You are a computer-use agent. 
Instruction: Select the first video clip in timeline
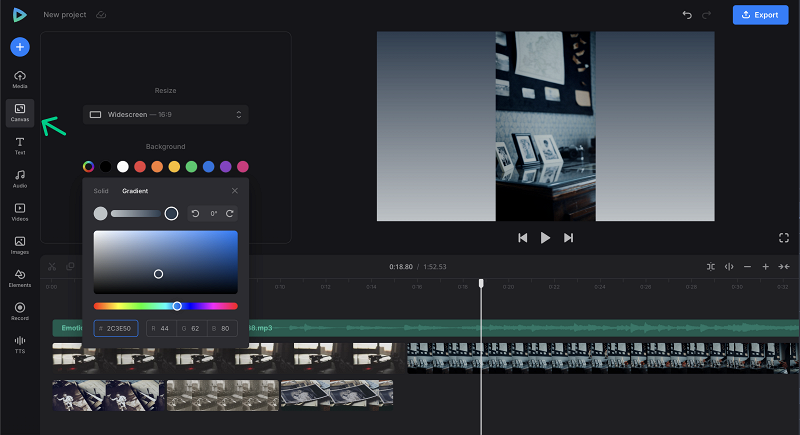pyautogui.click(x=229, y=358)
